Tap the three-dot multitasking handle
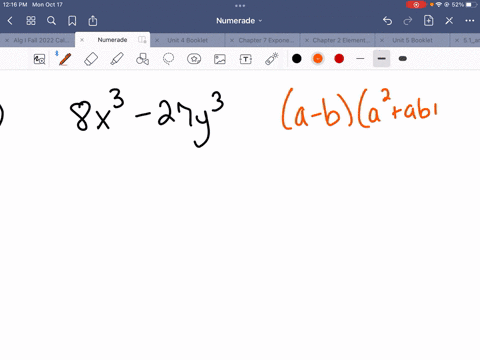This screenshot has width=480, height=360. (x=240, y=5)
